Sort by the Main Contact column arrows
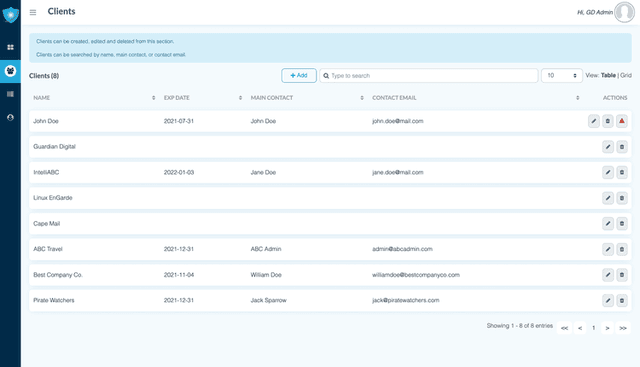Image resolution: width=640 pixels, height=367 pixels. [x=362, y=98]
